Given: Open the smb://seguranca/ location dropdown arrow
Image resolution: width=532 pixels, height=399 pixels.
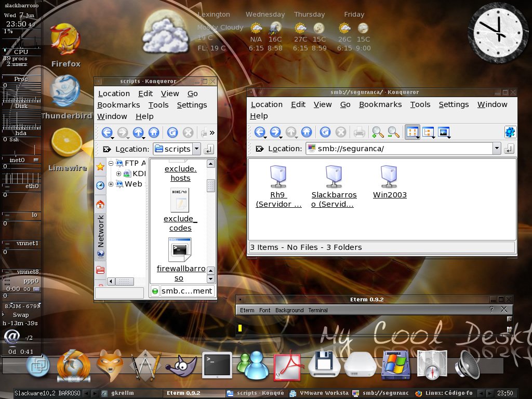Looking at the screenshot, I should (497, 148).
